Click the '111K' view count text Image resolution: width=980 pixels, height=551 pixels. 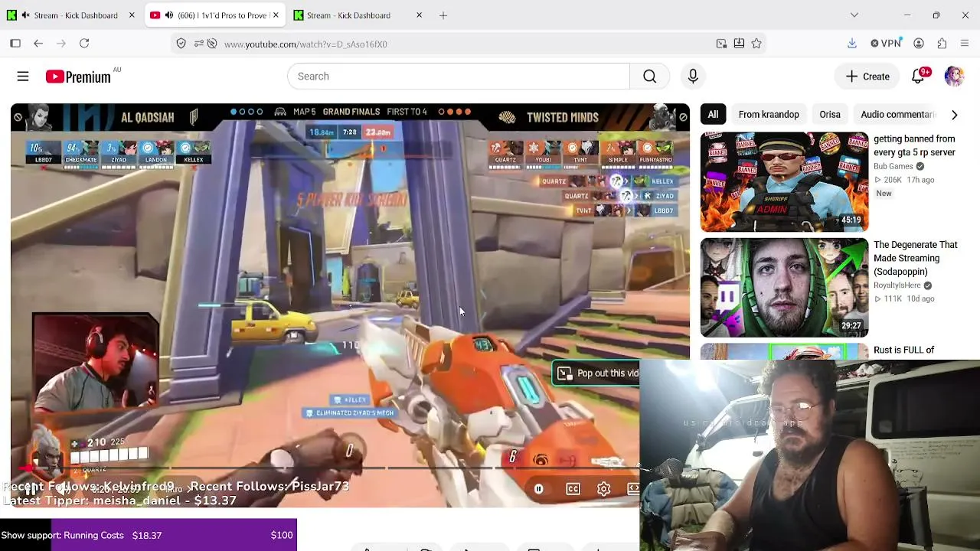tap(893, 298)
